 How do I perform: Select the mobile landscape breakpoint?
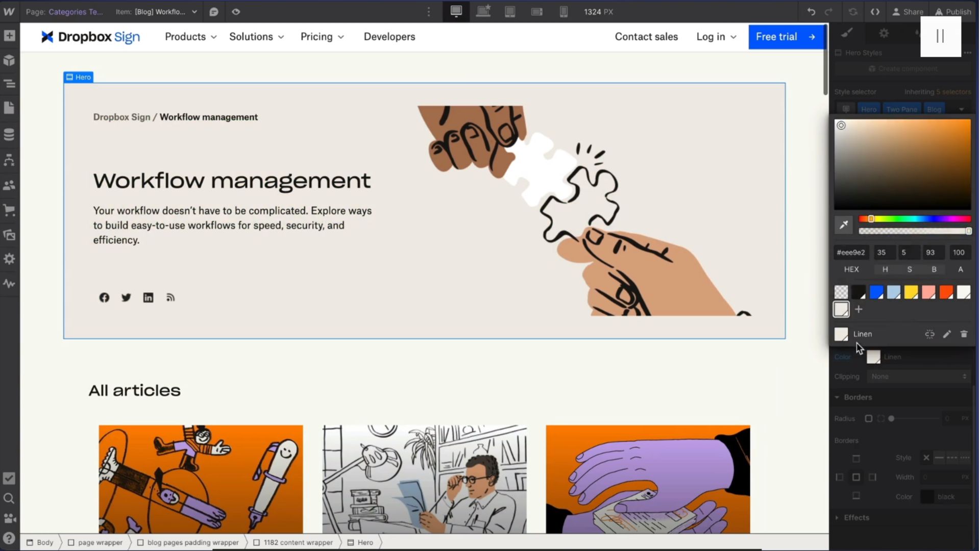click(x=537, y=11)
